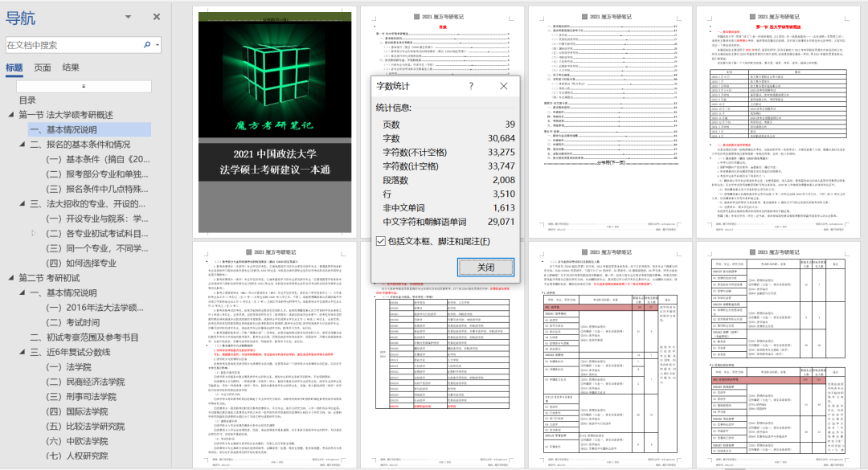Click help question mark in 字数统计 dialog
868x470 pixels.
[x=471, y=86]
